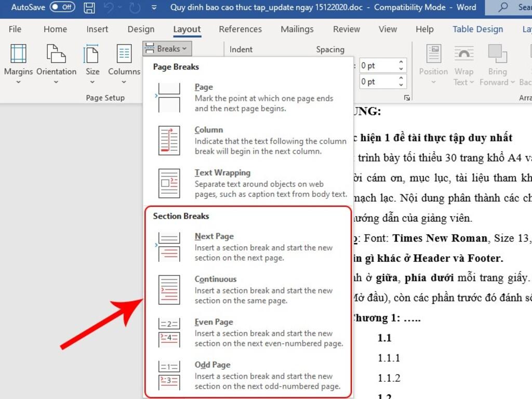Click the Save floppy disk icon
Image resolution: width=532 pixels, height=399 pixels.
pos(89,8)
